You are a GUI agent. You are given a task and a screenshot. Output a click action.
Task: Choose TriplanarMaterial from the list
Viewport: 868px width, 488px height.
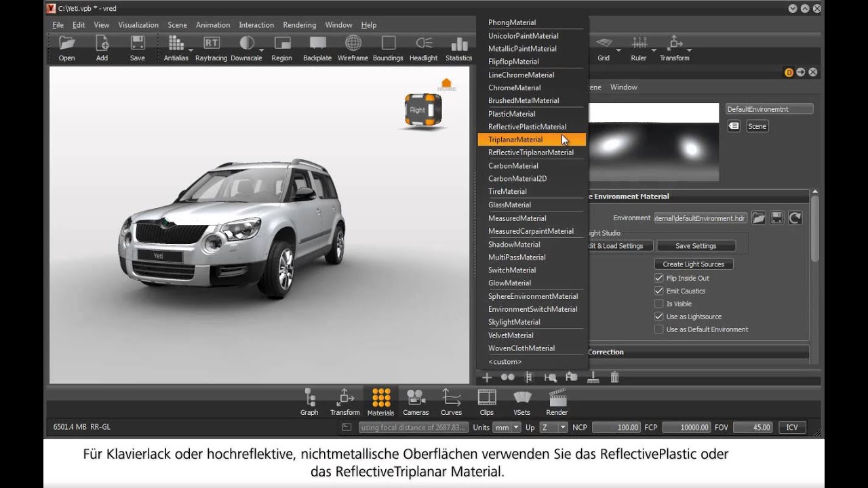532,140
